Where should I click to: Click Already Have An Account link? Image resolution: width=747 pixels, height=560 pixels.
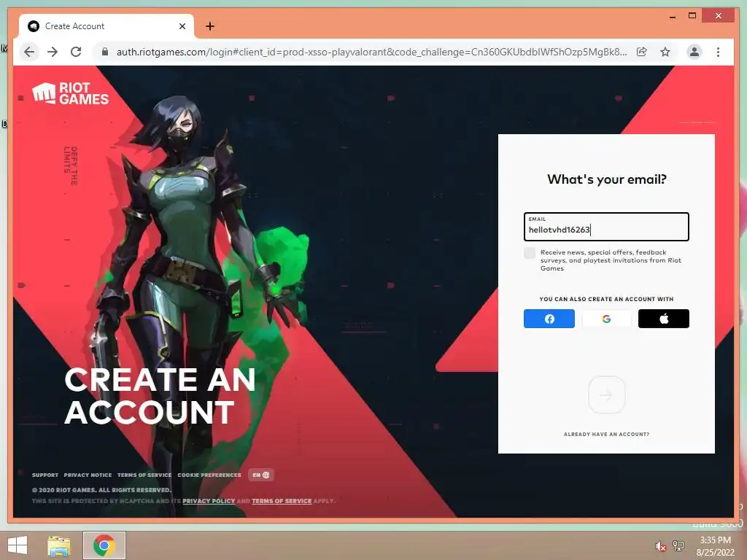point(606,435)
